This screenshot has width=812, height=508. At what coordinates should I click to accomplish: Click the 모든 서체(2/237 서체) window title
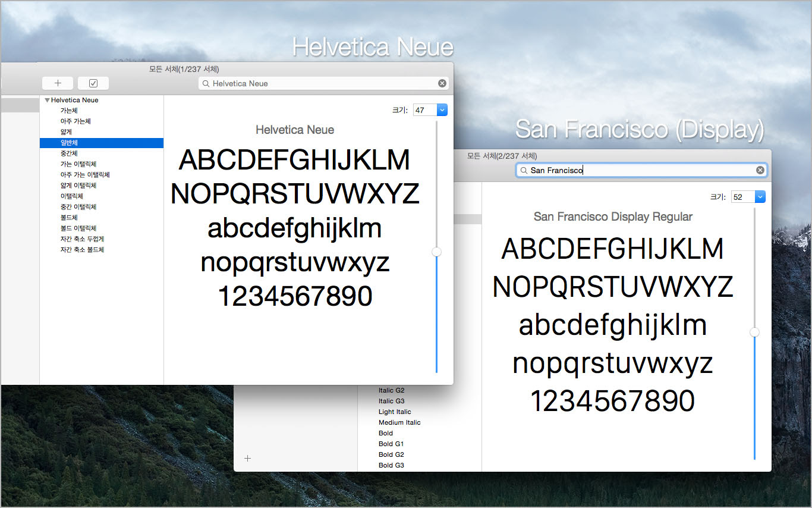[x=502, y=156]
